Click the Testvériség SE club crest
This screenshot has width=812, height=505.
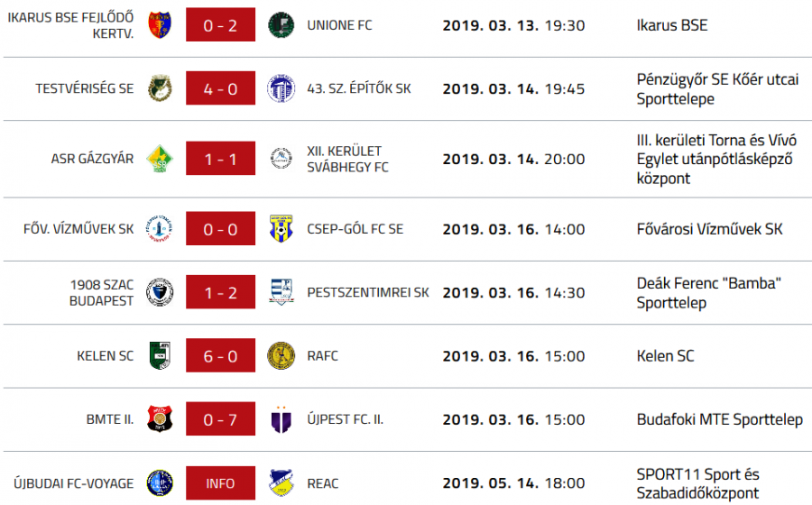[x=160, y=88]
